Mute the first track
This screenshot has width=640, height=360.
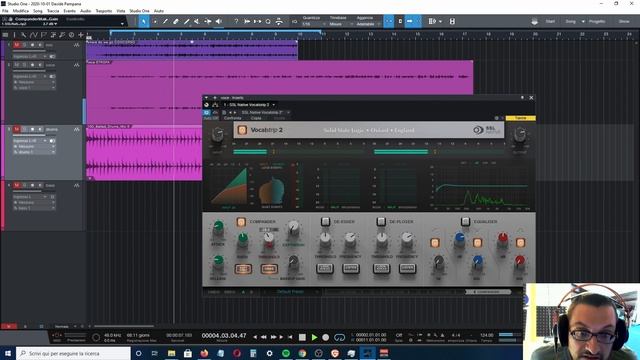coord(16,45)
